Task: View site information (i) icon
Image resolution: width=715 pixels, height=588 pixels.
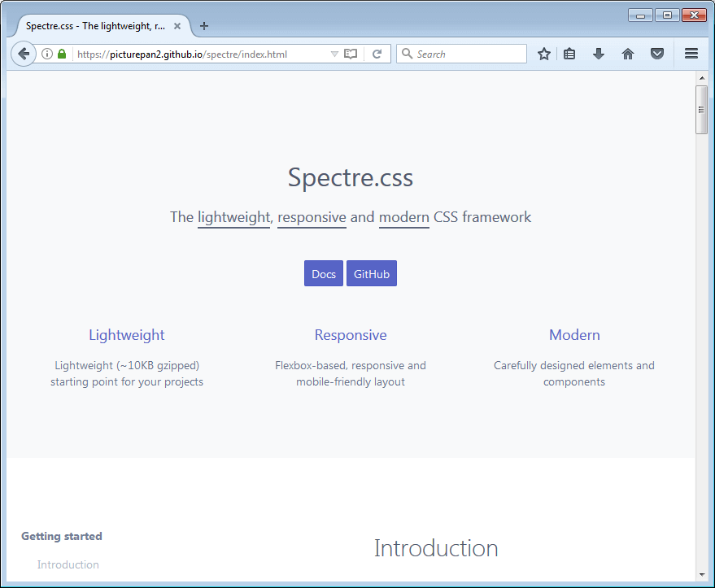Action: tap(47, 54)
